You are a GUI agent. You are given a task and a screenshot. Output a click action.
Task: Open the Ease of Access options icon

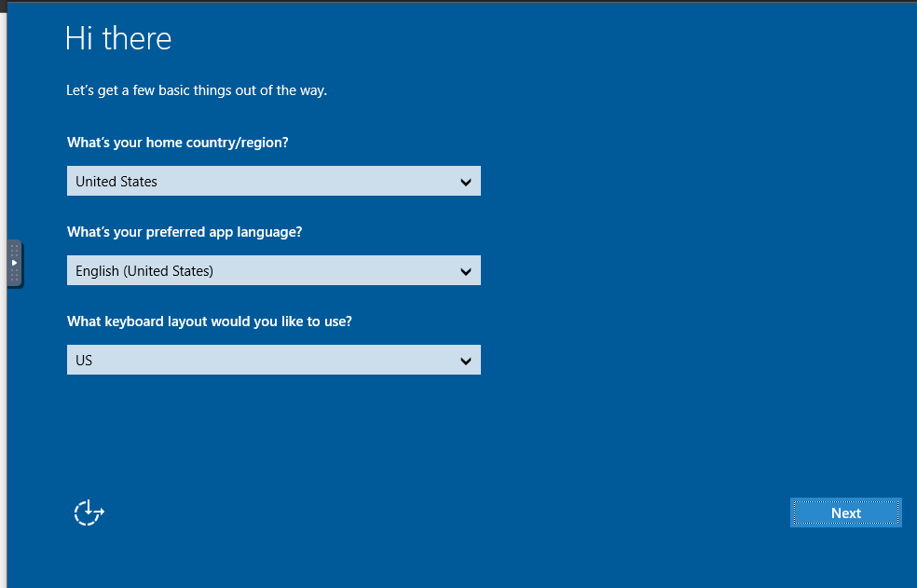89,513
